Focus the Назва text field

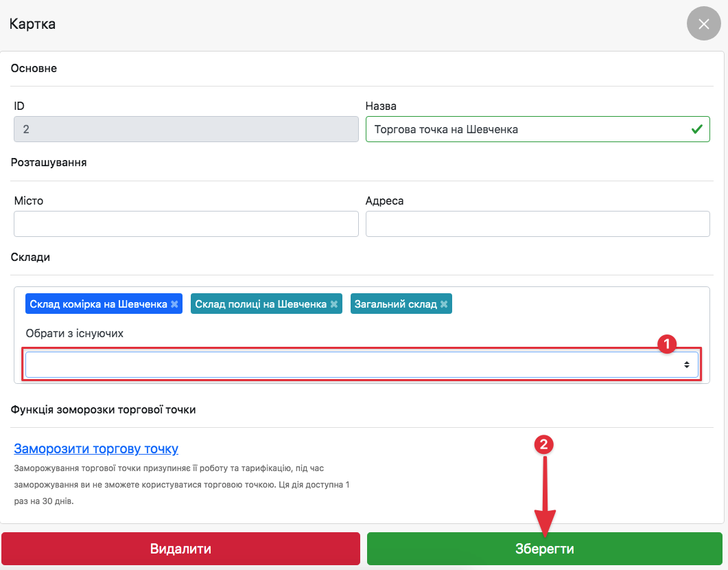528,129
